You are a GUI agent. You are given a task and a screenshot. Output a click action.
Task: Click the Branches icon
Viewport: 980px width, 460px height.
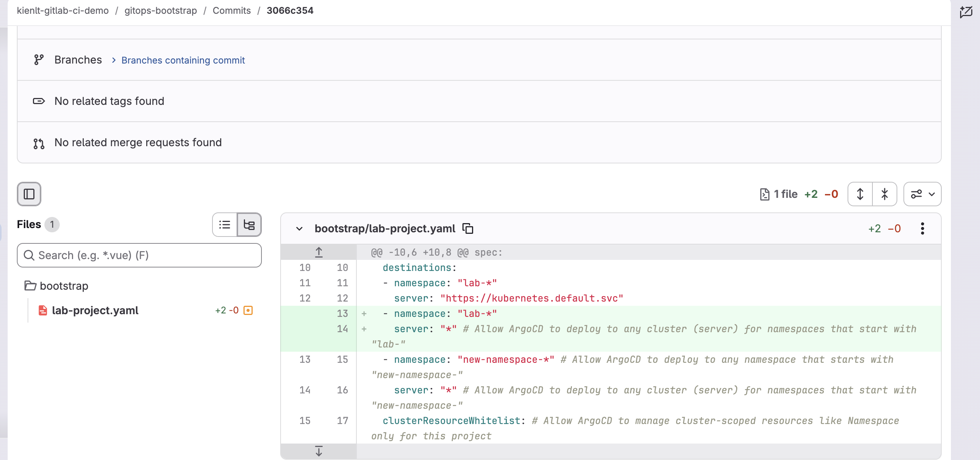pyautogui.click(x=39, y=60)
